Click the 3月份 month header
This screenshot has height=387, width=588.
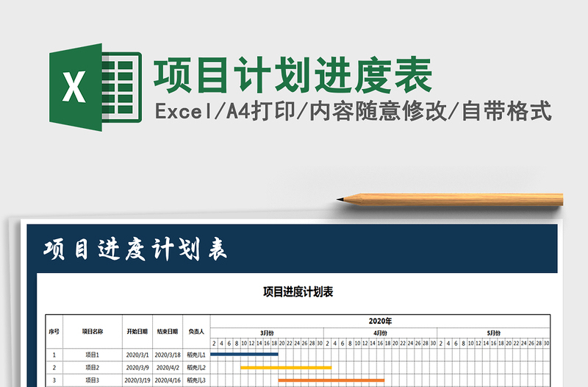coord(267,333)
